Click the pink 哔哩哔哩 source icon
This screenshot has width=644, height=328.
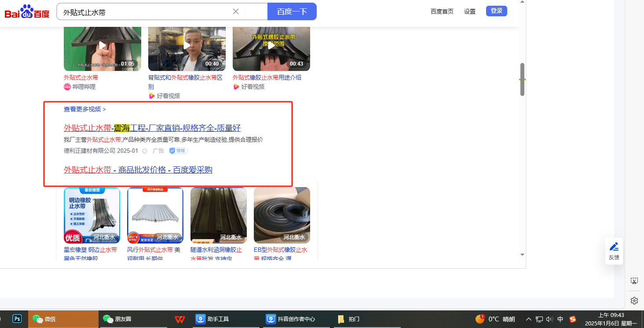coord(67,87)
